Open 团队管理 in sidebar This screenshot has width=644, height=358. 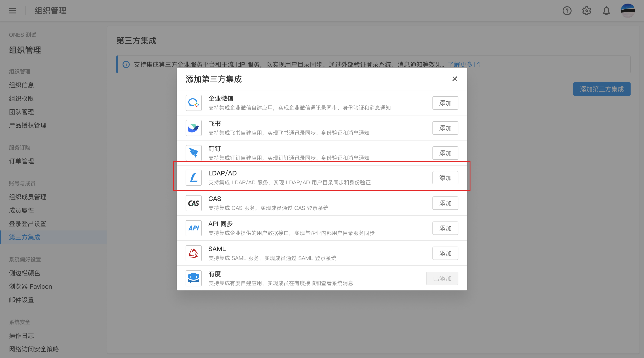click(21, 112)
